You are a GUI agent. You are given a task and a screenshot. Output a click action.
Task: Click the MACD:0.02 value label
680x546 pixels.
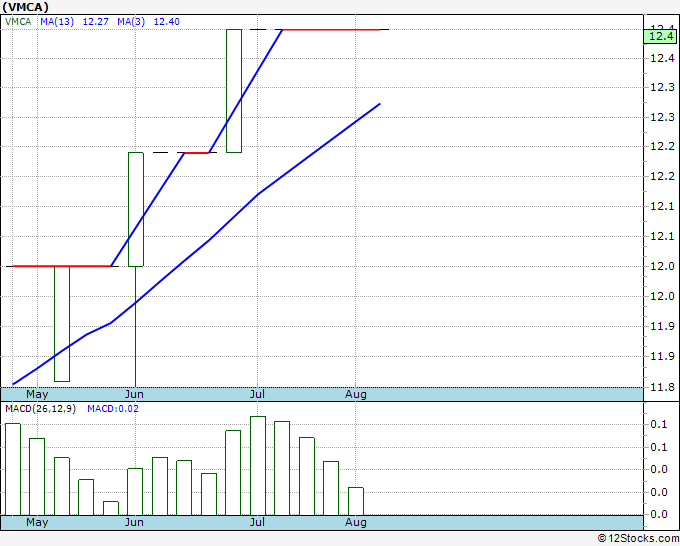(x=113, y=409)
